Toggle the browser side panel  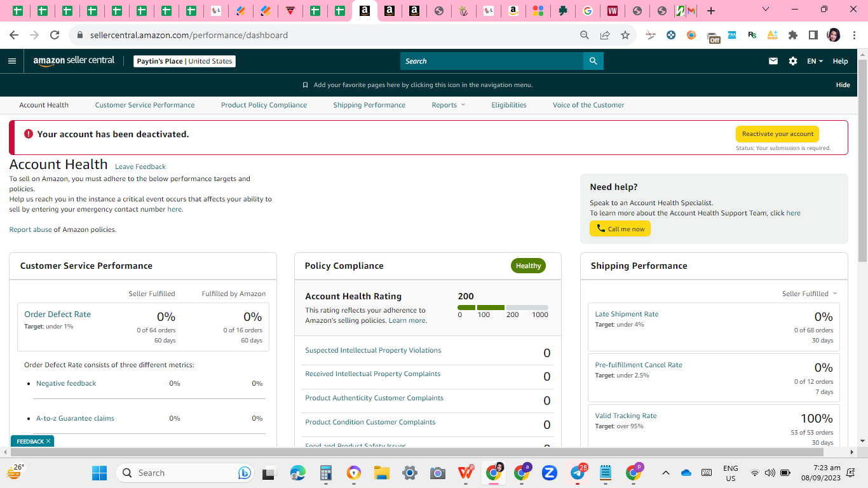pos(813,35)
